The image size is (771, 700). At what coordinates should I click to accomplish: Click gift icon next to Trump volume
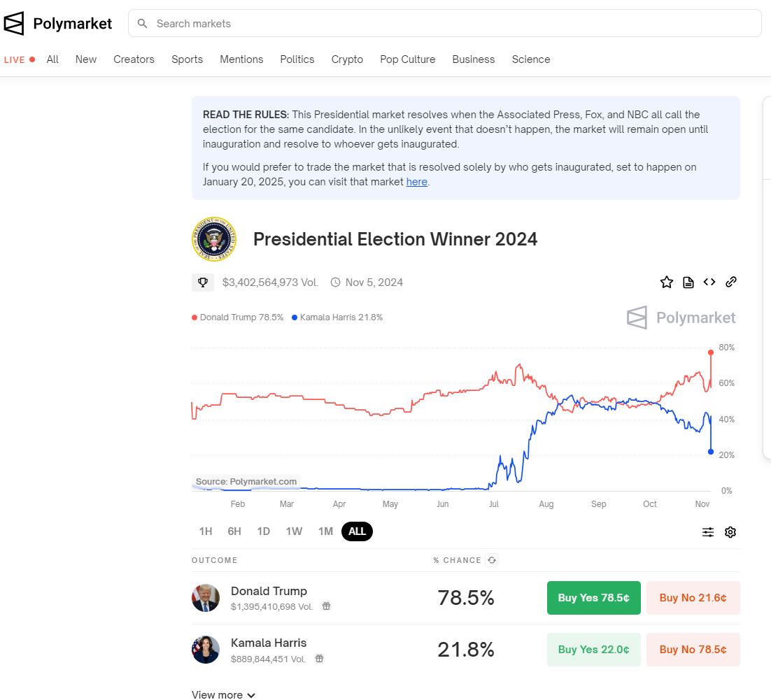point(326,606)
